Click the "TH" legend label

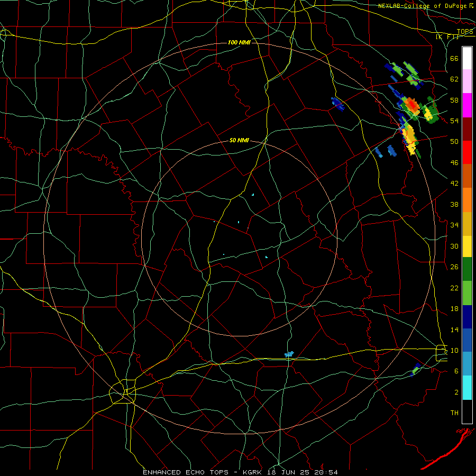point(454,413)
